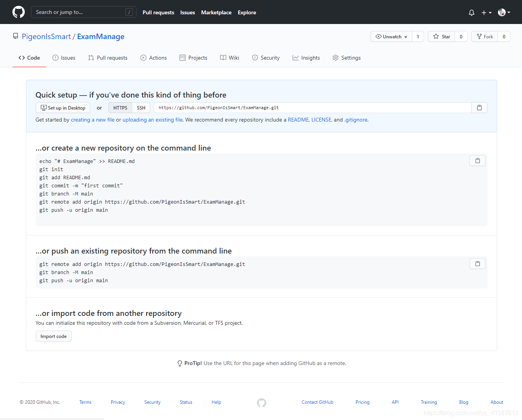Open the footer Training link

click(x=429, y=402)
